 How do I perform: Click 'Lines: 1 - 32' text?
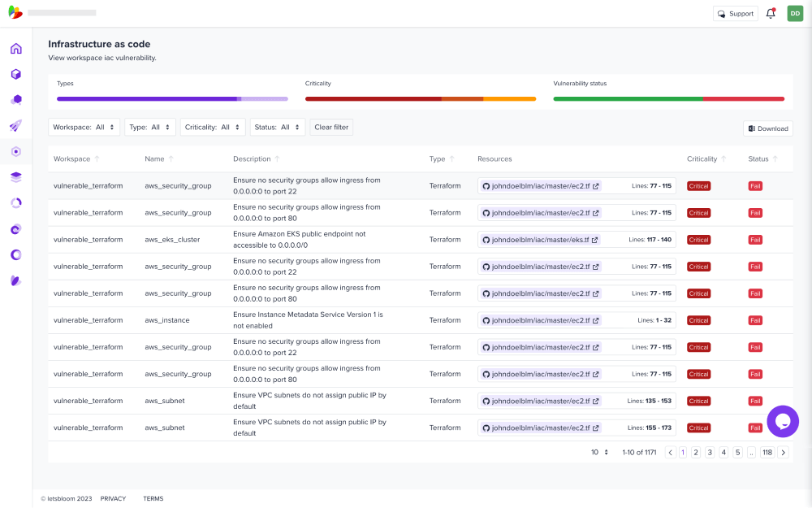click(x=654, y=320)
